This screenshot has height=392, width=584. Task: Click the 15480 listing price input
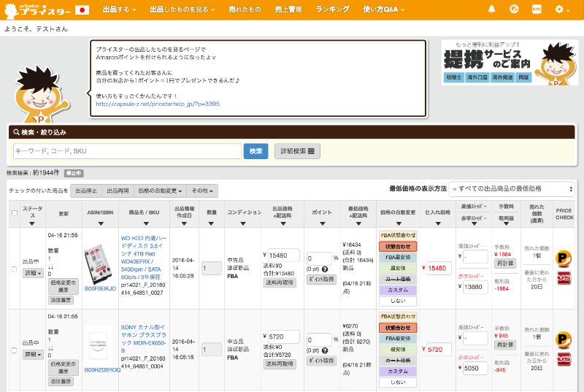point(283,255)
